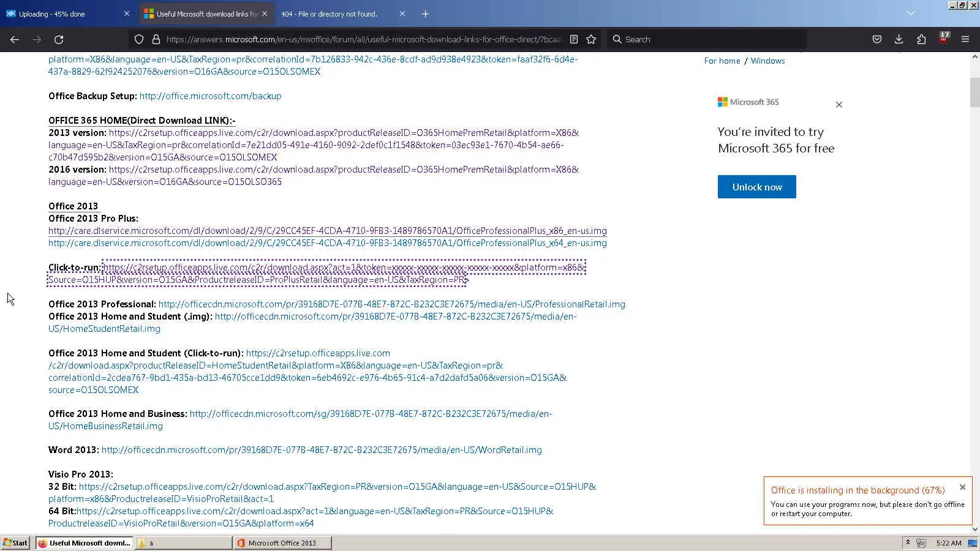Reload the current page
The width and height of the screenshot is (980, 551).
click(59, 39)
